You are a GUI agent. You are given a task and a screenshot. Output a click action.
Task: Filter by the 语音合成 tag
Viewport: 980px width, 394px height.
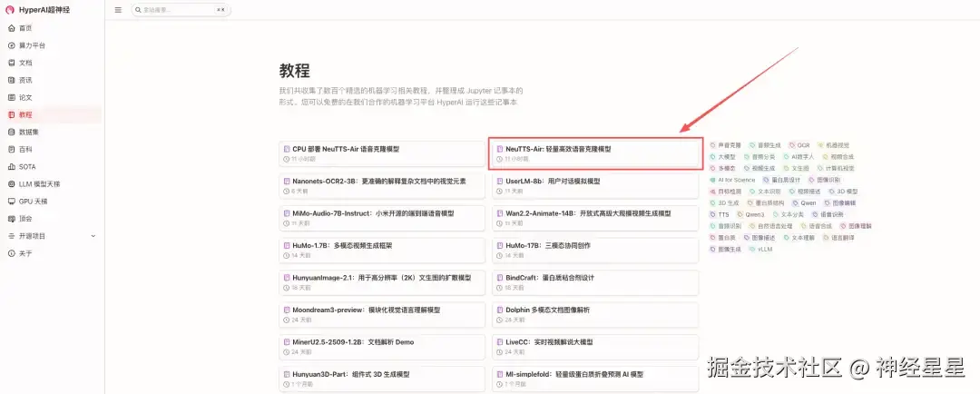tap(816, 226)
